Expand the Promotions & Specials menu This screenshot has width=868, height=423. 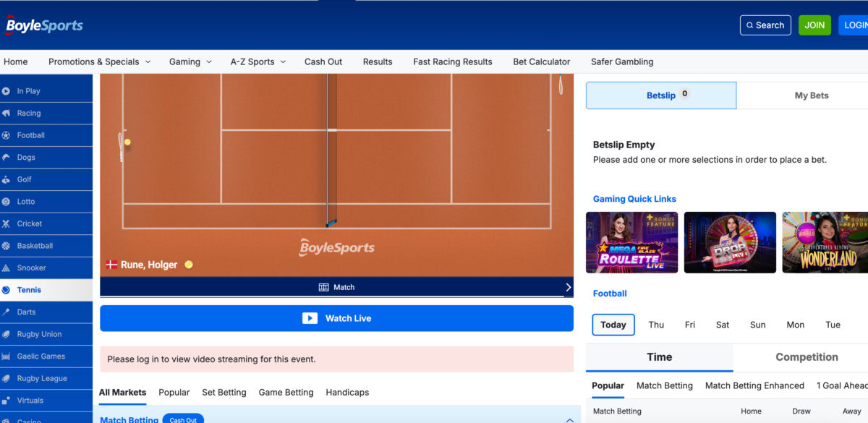pyautogui.click(x=100, y=61)
